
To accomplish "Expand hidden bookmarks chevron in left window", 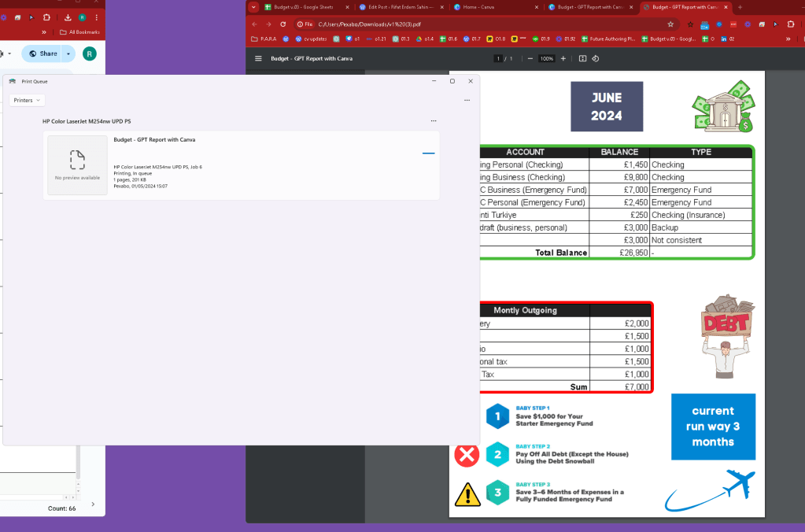I will 44,31.
